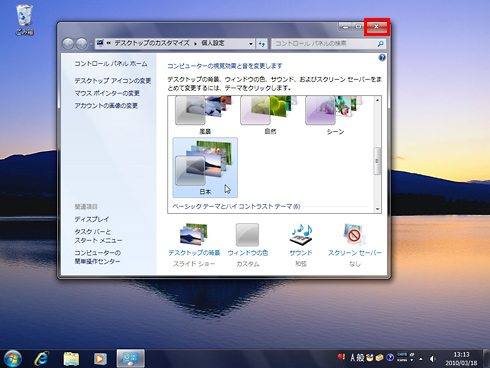Click the control panel icon in address bar
490x368 pixels.
pyautogui.click(x=100, y=43)
